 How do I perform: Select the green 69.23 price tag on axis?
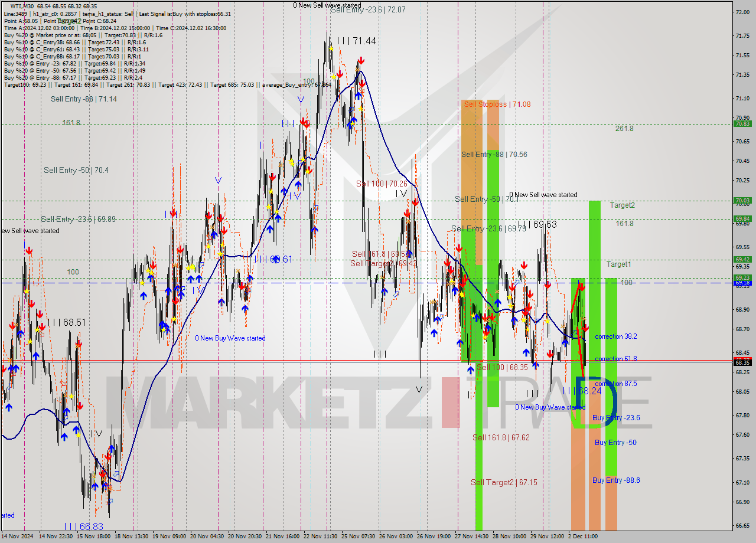point(742,277)
